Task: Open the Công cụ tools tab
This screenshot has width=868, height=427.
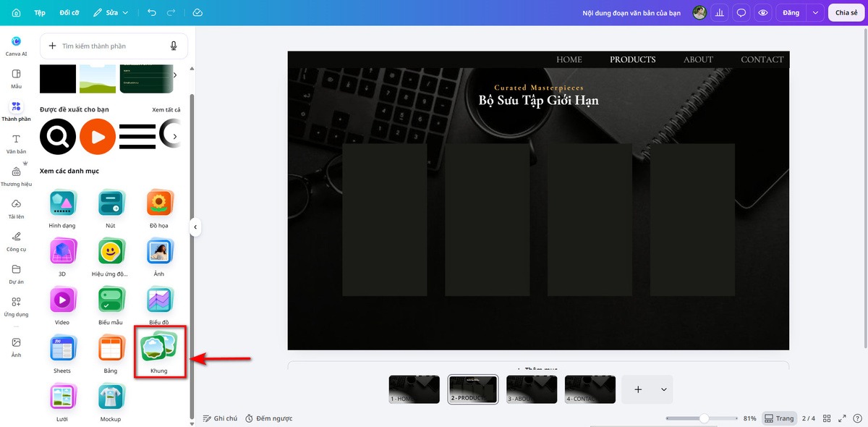Action: [x=16, y=240]
